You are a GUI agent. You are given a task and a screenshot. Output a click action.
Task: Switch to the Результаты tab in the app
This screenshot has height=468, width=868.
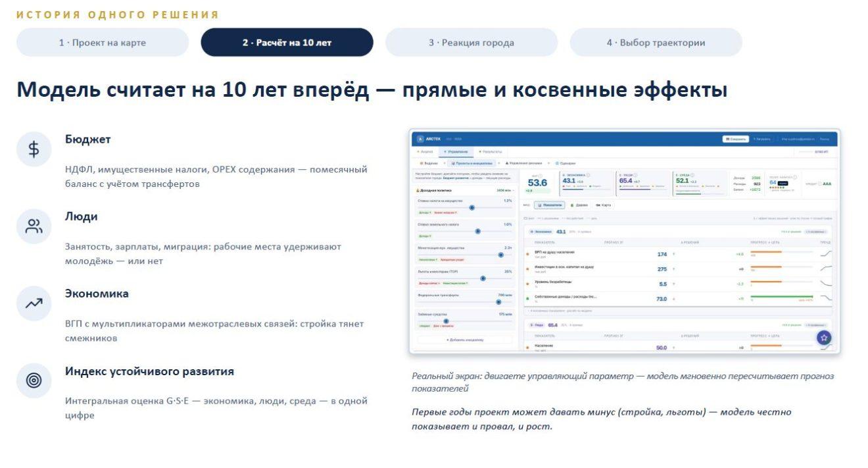coord(490,151)
